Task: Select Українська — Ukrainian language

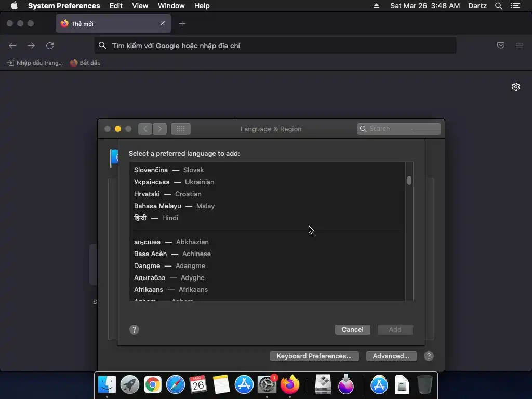Action: point(267,182)
